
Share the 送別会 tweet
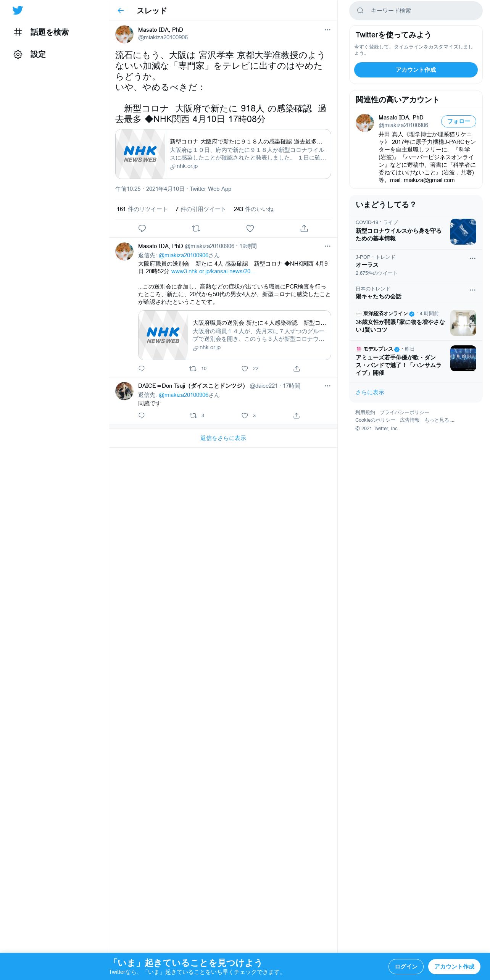[297, 369]
